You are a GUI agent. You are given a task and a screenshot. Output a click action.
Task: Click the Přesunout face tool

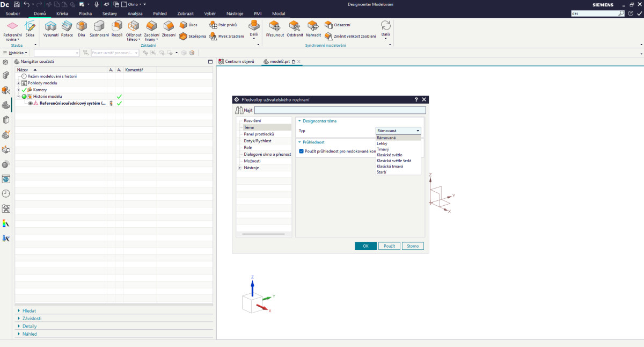275,27
